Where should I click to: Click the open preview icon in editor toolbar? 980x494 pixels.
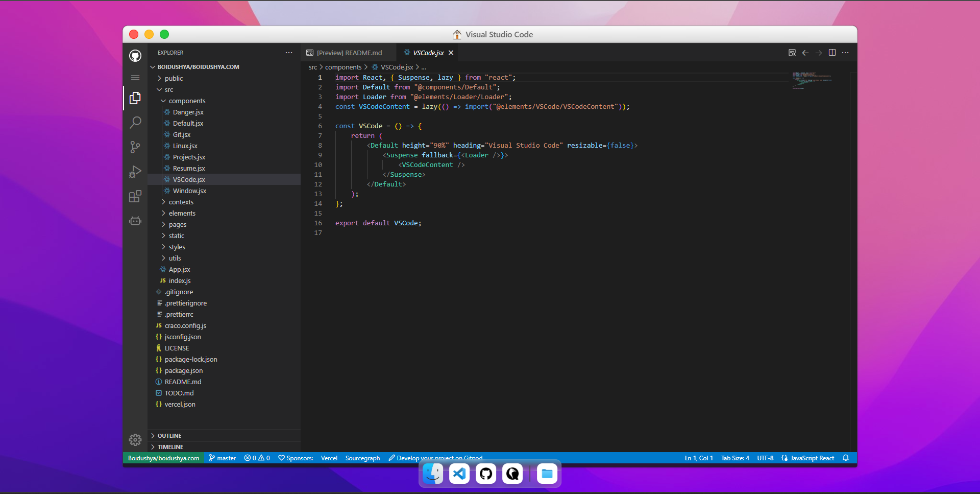point(792,53)
